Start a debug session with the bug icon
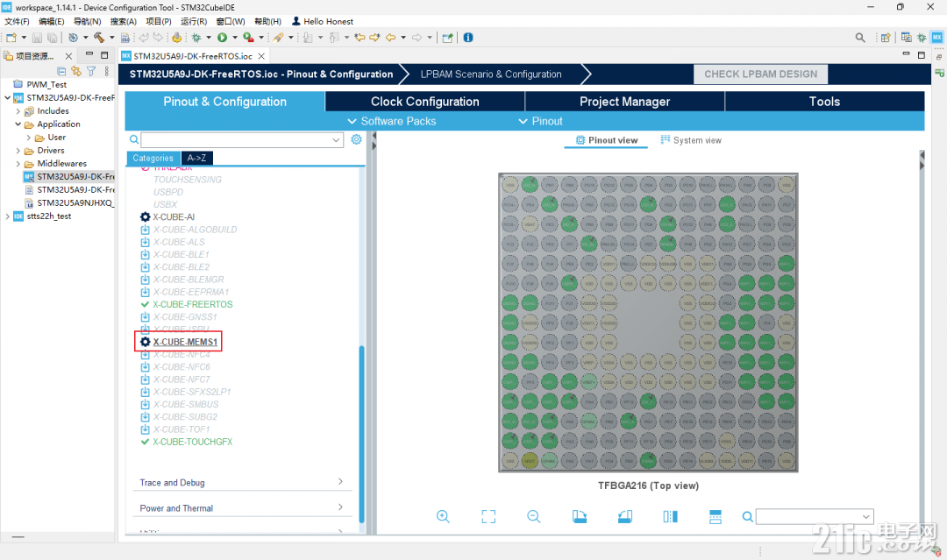The width and height of the screenshot is (947, 560). coord(196,38)
